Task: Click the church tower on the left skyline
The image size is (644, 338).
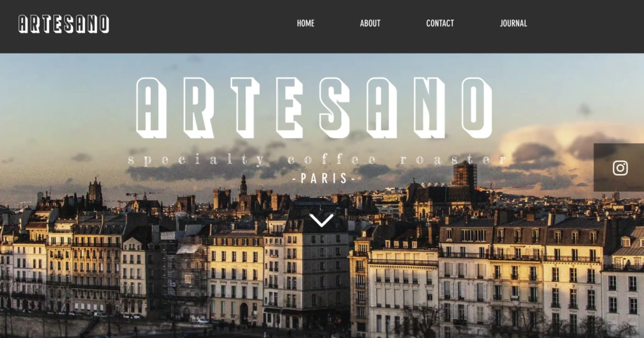Action: pyautogui.click(x=96, y=192)
